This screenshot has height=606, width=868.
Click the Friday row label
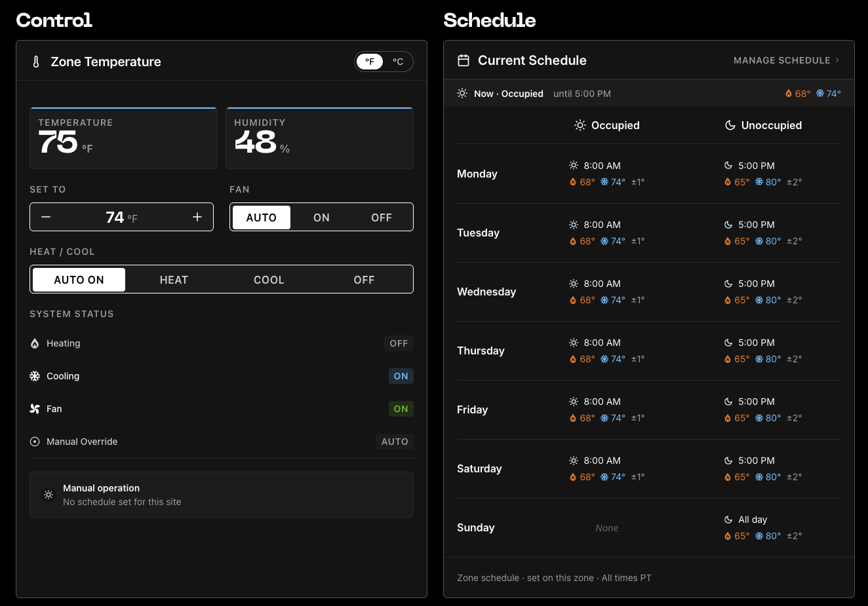tap(472, 409)
